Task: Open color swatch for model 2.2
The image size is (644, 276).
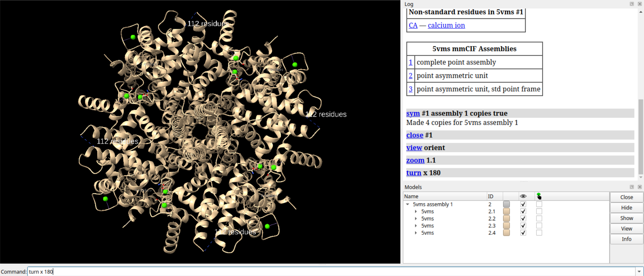Action: [506, 218]
